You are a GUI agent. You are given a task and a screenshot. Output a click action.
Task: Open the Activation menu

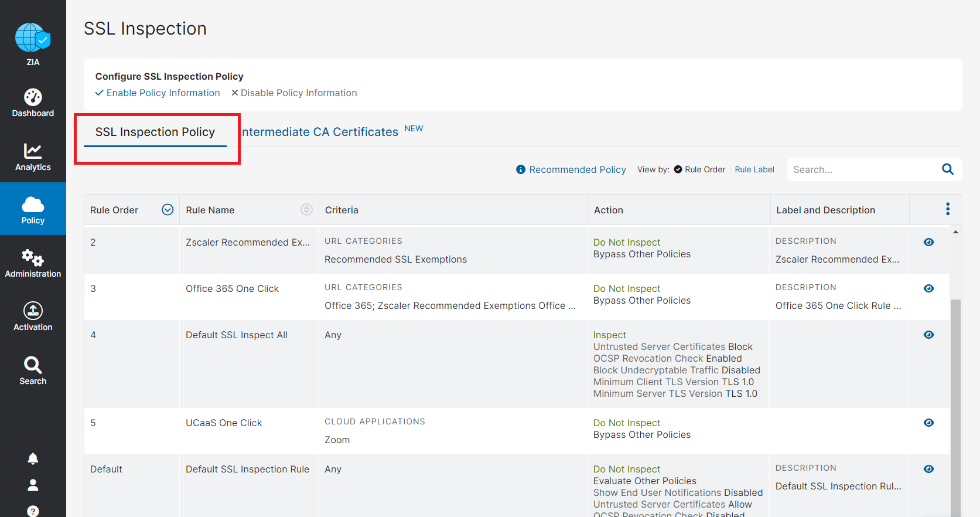click(33, 317)
